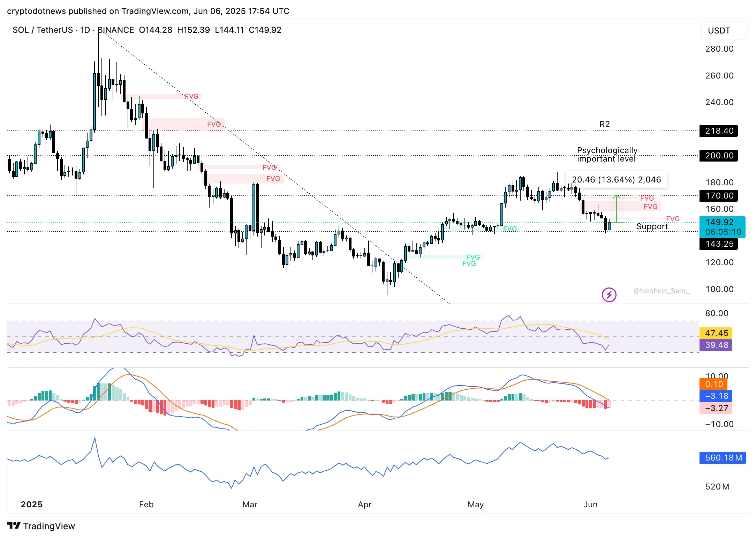Click the blue MACD value -3.18
The width and height of the screenshot is (756, 538).
tap(716, 396)
